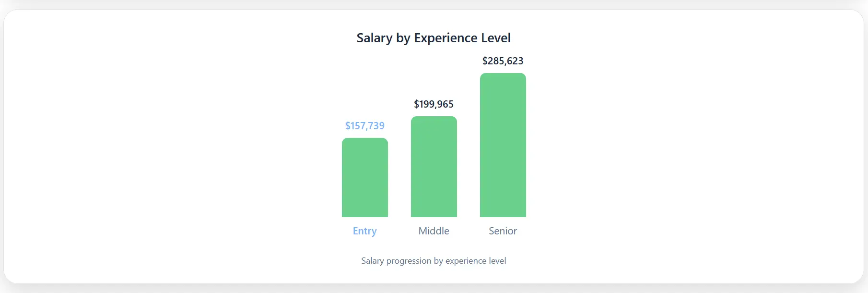Screen dimensions: 868x293
Task: Click the $157,739 value label
Action: tap(365, 126)
